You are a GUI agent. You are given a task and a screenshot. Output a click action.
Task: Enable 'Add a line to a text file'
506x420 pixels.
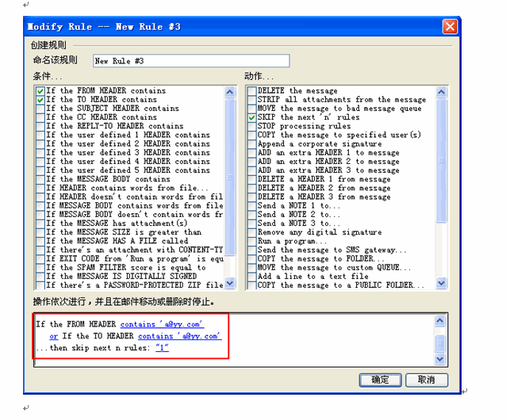pyautogui.click(x=251, y=277)
